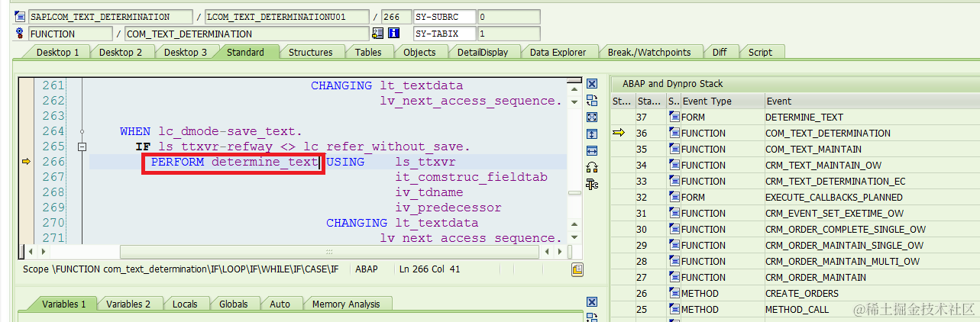Image resolution: width=980 pixels, height=322 pixels.
Task: Close the source code tool
Action: pyautogui.click(x=591, y=84)
